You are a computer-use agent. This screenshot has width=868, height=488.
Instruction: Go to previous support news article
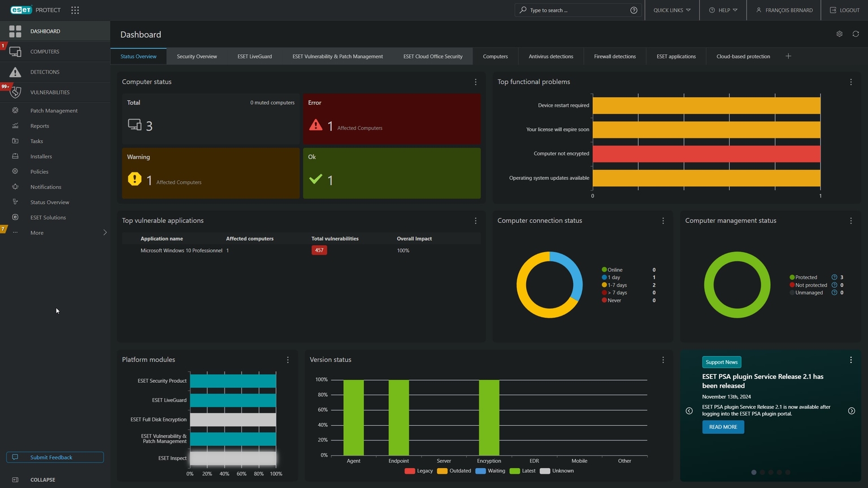(689, 411)
